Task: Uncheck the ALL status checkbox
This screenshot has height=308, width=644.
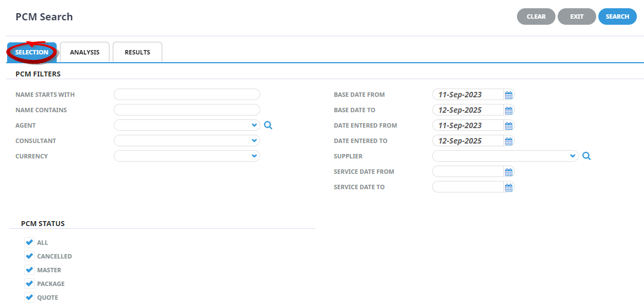Action: coord(29,242)
